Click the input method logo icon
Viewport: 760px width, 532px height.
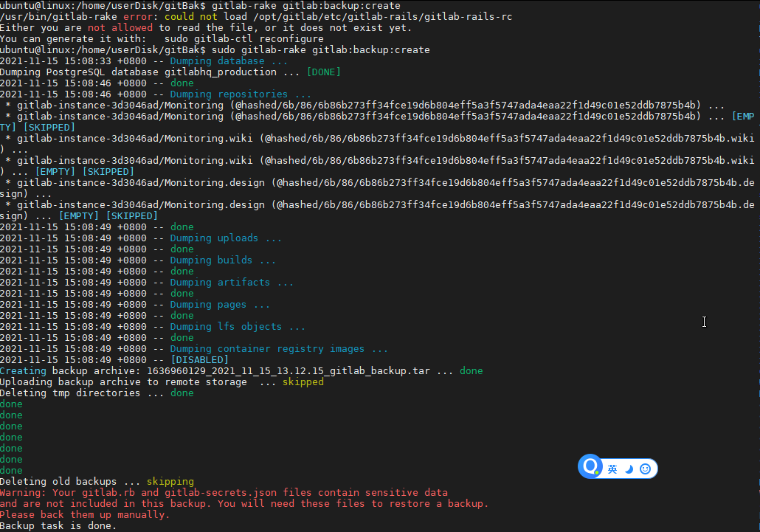(590, 466)
